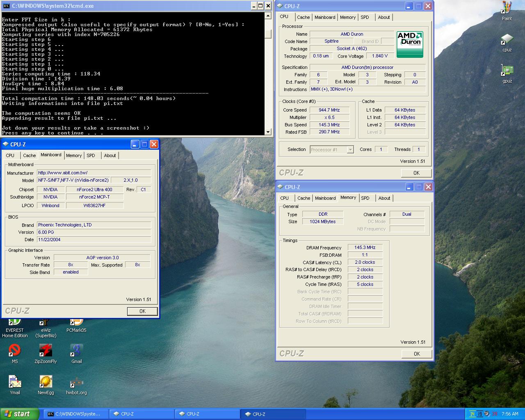The width and height of the screenshot is (525, 420).
Task: Click OK in the CPU-Z Mainboard window
Action: (x=142, y=311)
